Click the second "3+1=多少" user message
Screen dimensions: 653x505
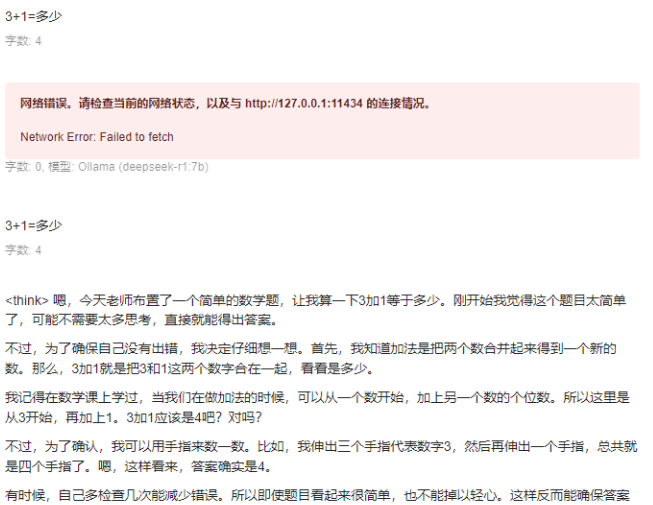33,225
